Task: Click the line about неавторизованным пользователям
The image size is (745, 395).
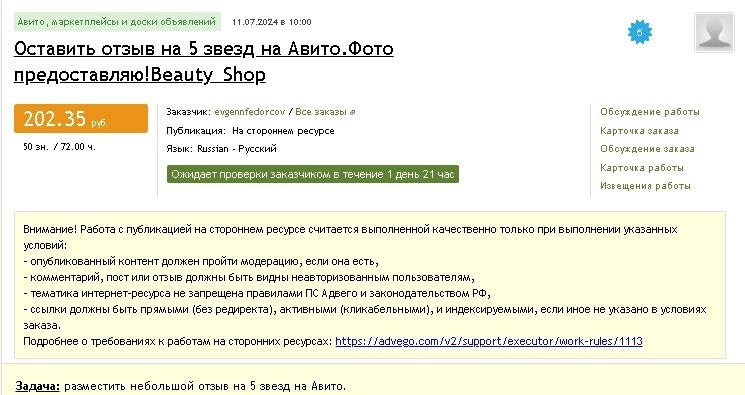Action: [249, 278]
